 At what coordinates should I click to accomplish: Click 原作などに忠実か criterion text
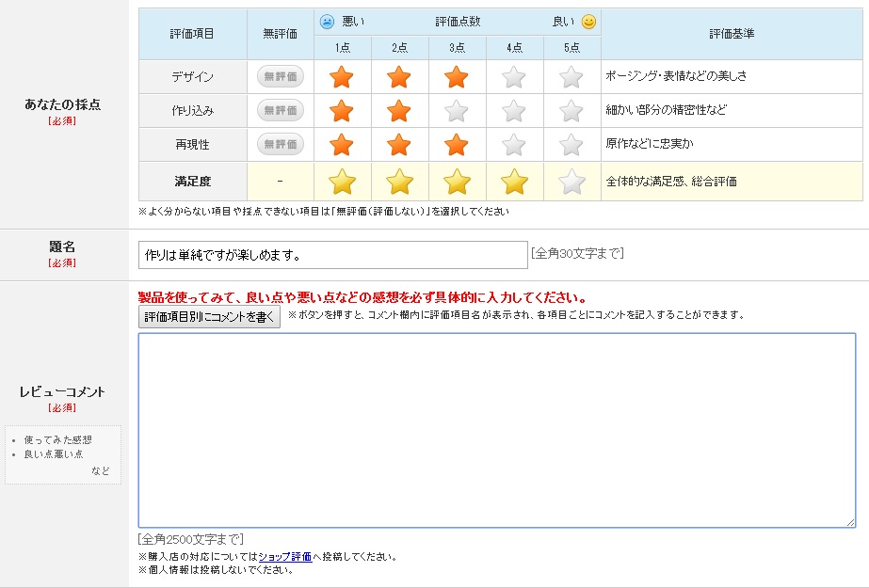tap(649, 143)
